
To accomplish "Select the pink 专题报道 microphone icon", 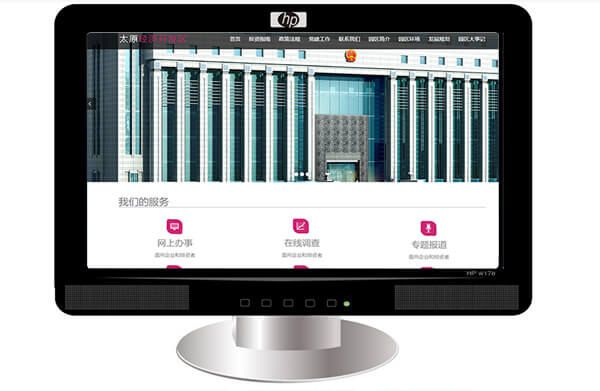I will [429, 228].
